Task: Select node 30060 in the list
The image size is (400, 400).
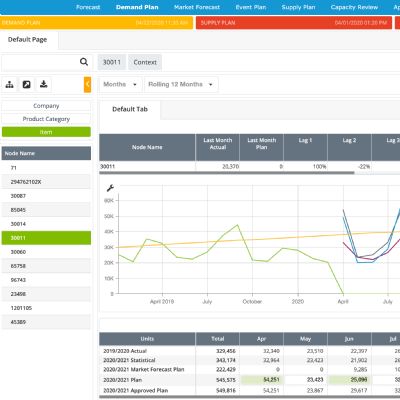Action: click(46, 252)
